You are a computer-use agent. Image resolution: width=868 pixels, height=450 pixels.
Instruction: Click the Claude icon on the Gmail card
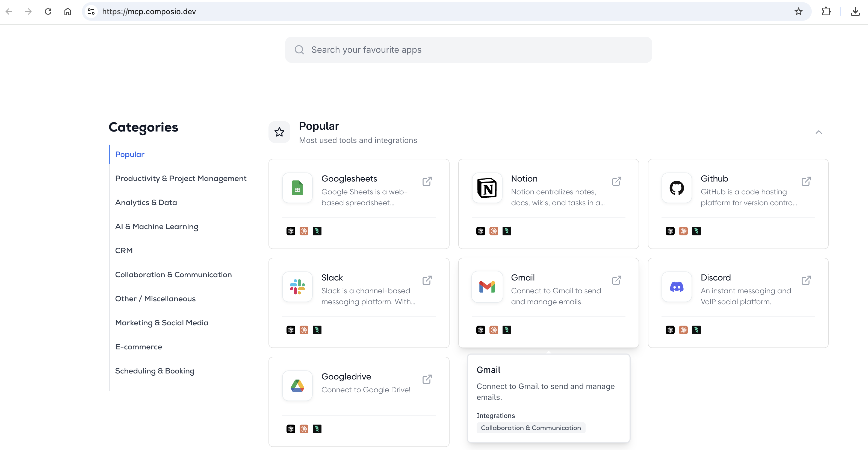point(494,330)
